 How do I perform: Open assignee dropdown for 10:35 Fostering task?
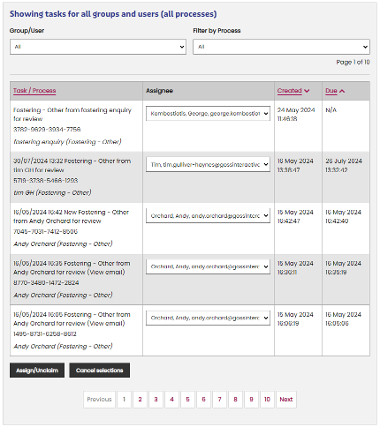(208, 267)
